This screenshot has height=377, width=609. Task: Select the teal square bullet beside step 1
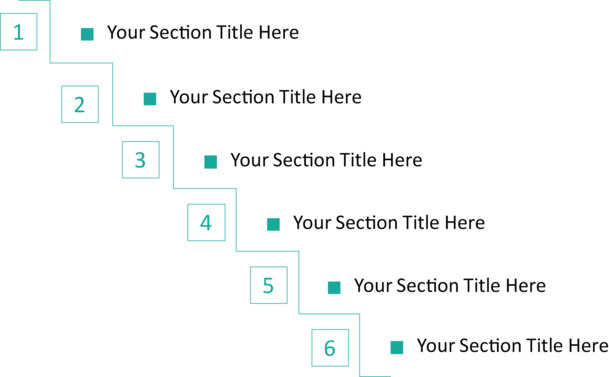click(x=87, y=34)
